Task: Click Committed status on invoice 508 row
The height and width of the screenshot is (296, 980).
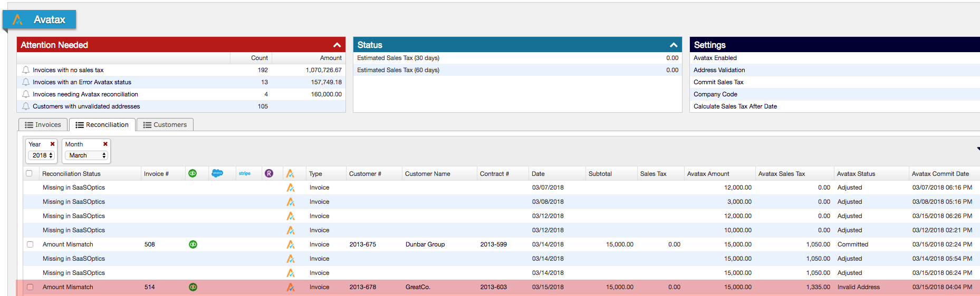Action: point(852,244)
